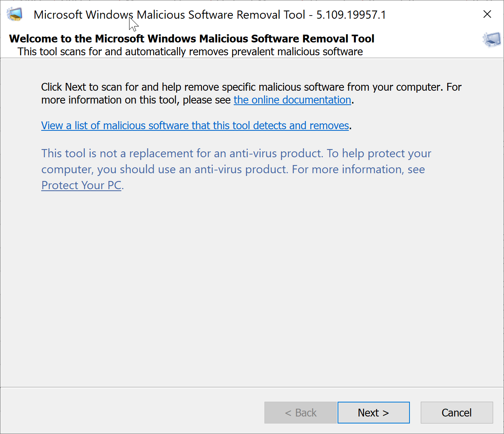View list of malicious software the tool detects
Screen dimensions: 504x434
pos(195,126)
